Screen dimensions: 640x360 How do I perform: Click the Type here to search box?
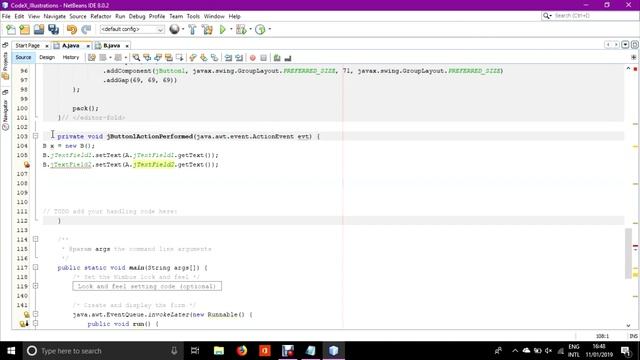tap(102, 351)
